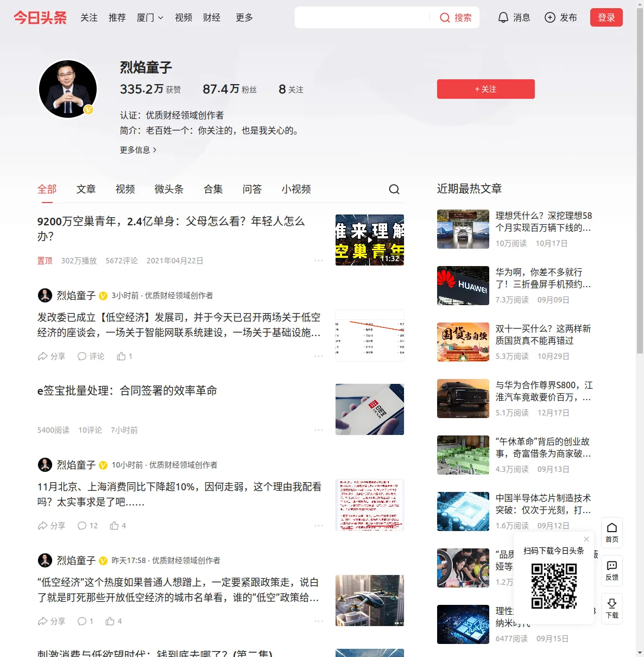Share the 发改委低空经济 post
Screen dimensions: 644x657
pyautogui.click(x=51, y=356)
